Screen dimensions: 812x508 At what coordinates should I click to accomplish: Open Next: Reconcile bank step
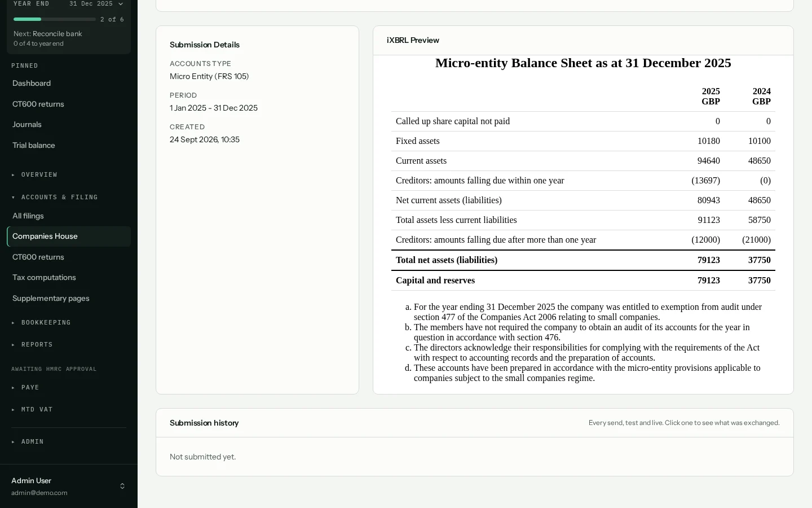tap(48, 34)
